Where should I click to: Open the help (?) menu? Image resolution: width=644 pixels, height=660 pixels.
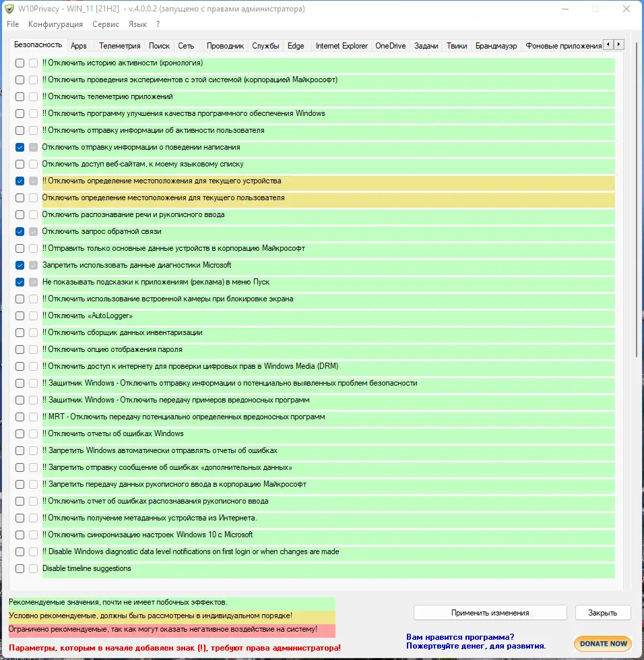157,24
